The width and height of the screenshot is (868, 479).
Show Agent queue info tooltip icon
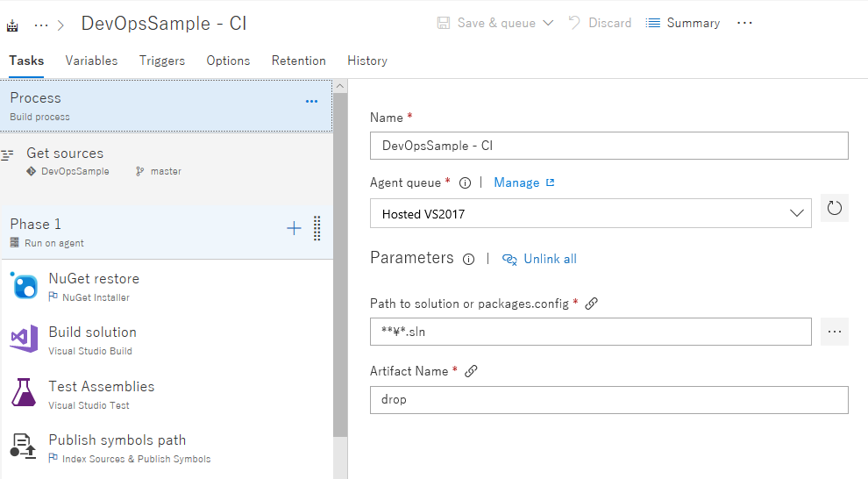click(465, 182)
